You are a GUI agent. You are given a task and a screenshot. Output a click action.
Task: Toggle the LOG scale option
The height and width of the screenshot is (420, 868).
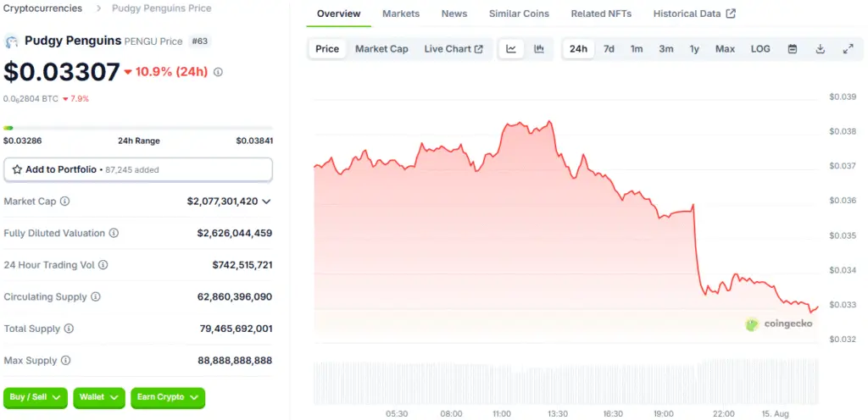760,49
